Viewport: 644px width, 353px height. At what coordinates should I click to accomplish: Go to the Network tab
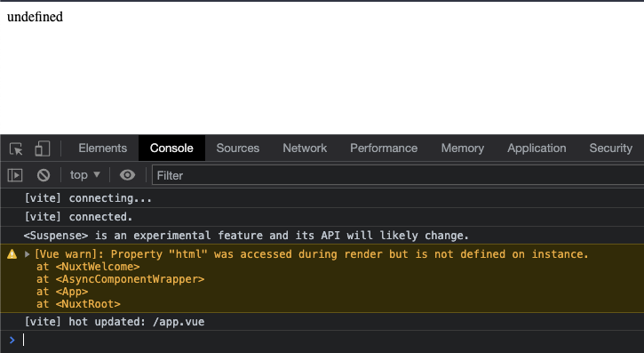[x=305, y=148]
